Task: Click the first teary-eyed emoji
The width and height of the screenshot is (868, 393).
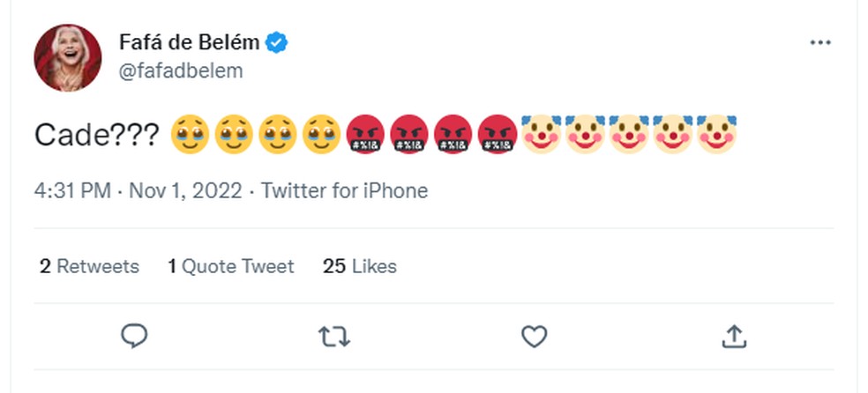Action: 188,134
